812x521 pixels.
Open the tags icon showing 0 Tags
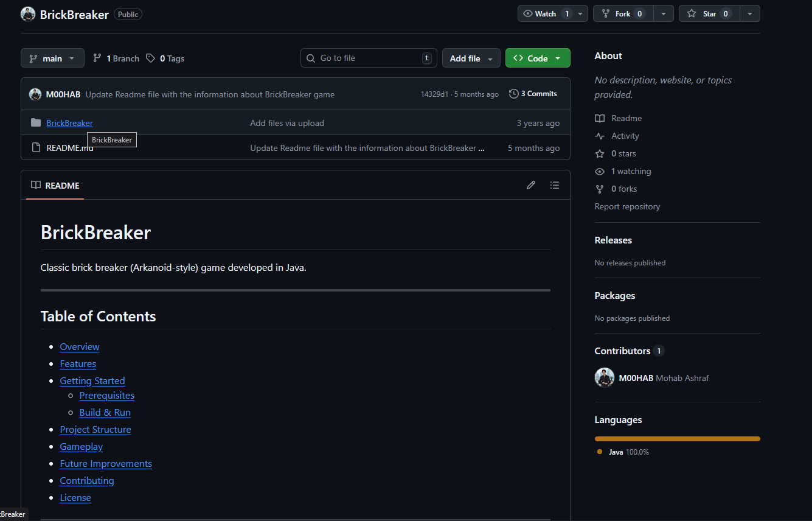coord(150,58)
